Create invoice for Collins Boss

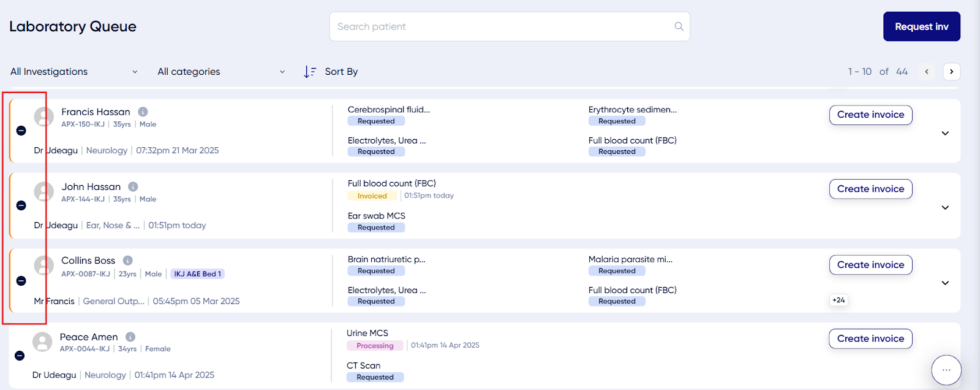[x=870, y=265]
